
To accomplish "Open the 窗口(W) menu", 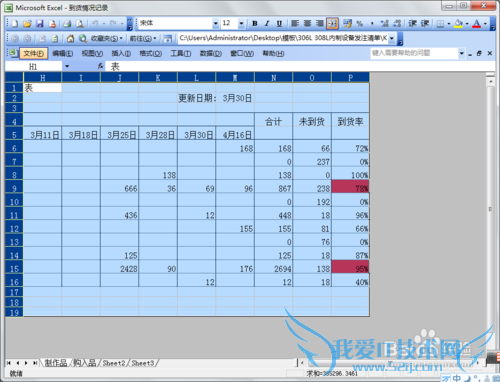I will [x=242, y=53].
